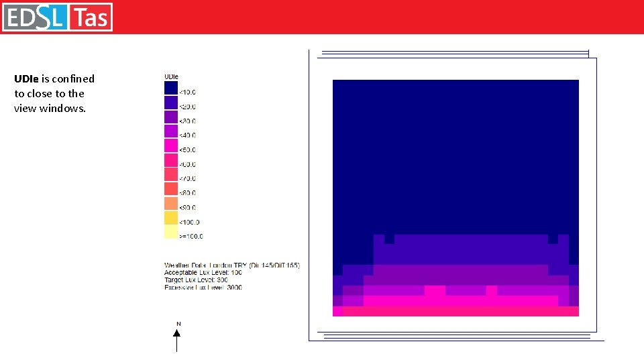Screen dimensions: 644x362
Task: Select the <60.0 pink legend swatch
Action: pyautogui.click(x=171, y=160)
